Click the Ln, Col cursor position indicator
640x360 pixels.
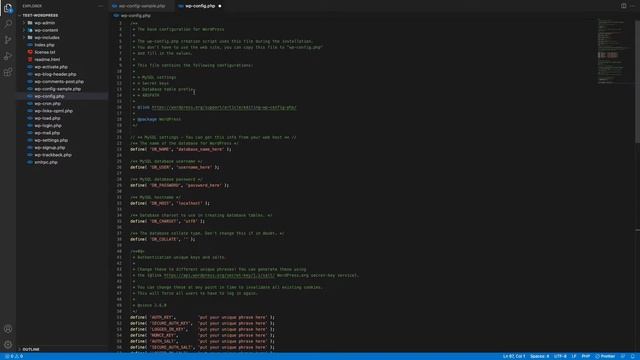514,356
